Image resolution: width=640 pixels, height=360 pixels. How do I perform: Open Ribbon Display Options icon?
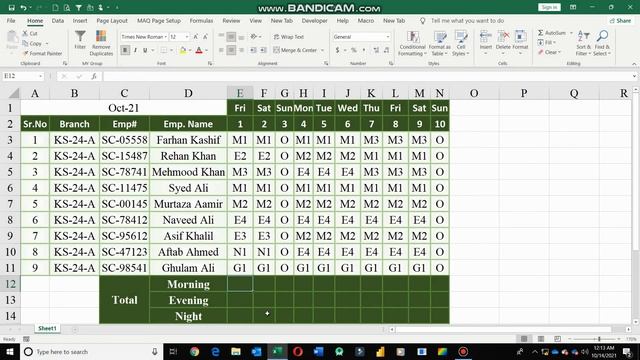click(x=573, y=7)
